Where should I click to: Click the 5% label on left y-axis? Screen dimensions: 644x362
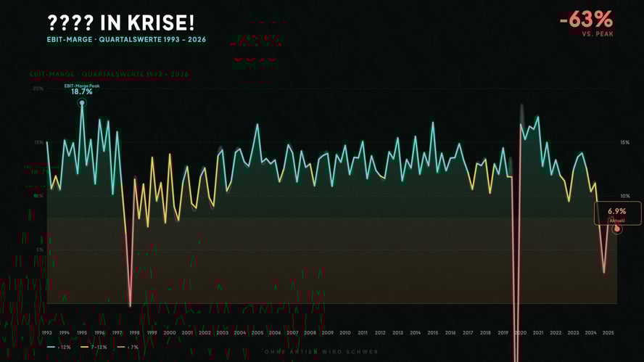[39, 250]
